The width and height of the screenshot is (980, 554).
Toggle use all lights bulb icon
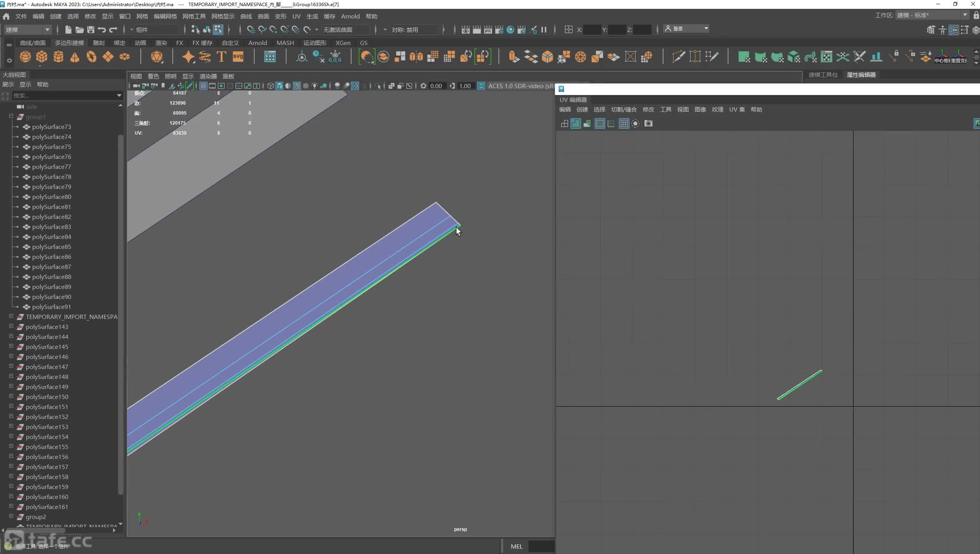[x=315, y=86]
